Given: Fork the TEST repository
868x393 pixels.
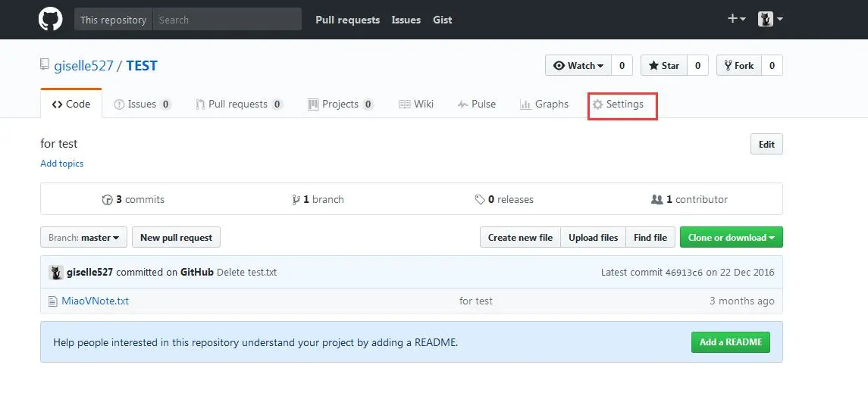Looking at the screenshot, I should tap(739, 65).
